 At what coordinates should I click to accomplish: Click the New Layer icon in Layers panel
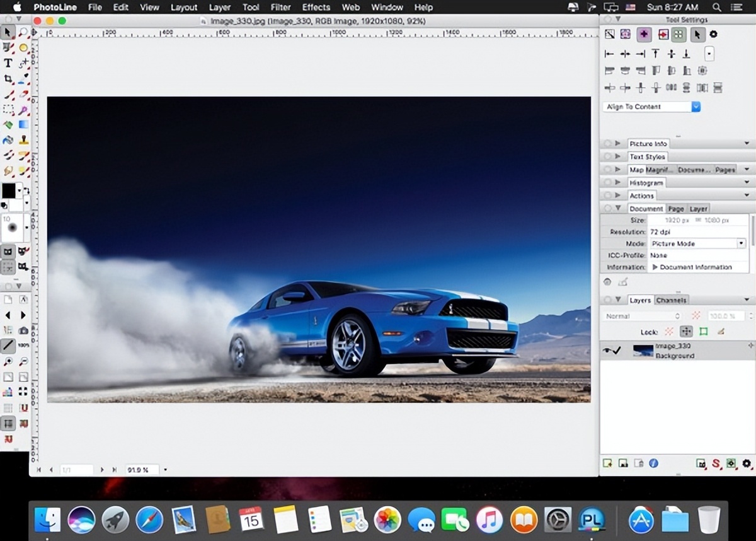607,463
